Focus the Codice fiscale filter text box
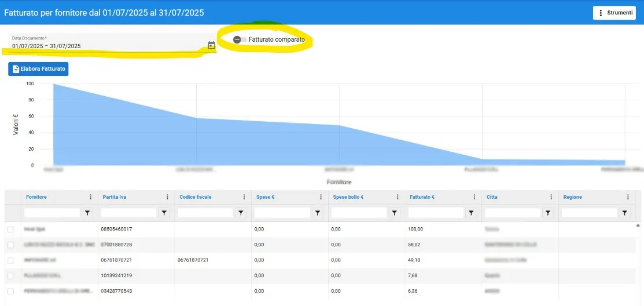This screenshot has width=644, height=306. (x=205, y=213)
